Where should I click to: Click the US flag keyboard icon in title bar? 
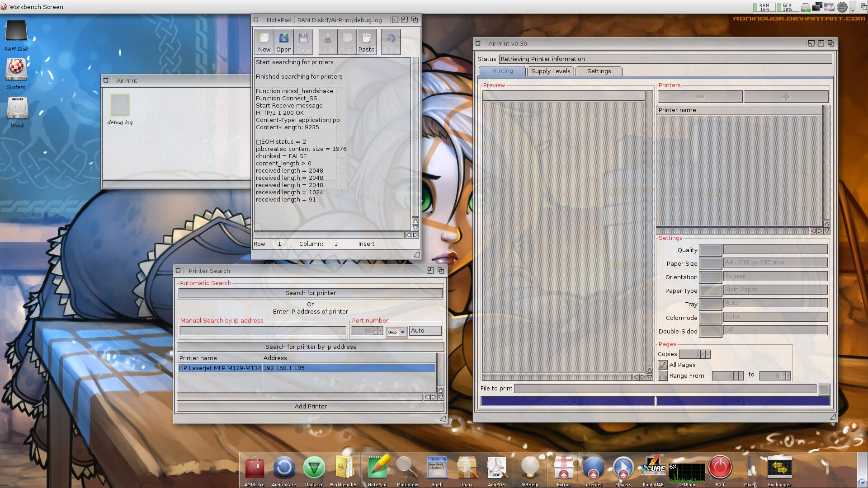point(829,7)
